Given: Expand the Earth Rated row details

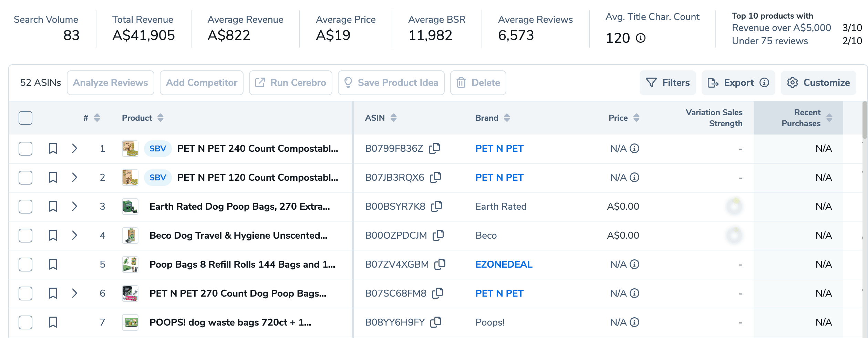Looking at the screenshot, I should point(74,206).
